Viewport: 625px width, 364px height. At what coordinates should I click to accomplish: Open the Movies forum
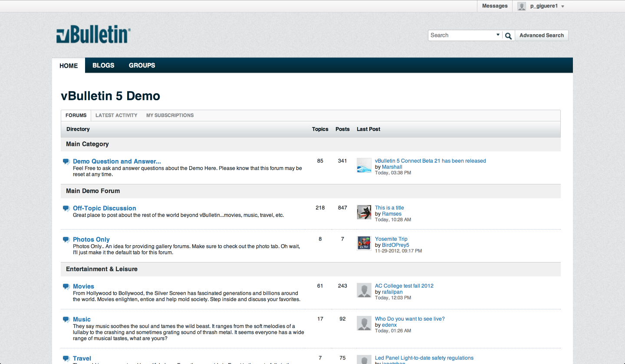pos(83,286)
